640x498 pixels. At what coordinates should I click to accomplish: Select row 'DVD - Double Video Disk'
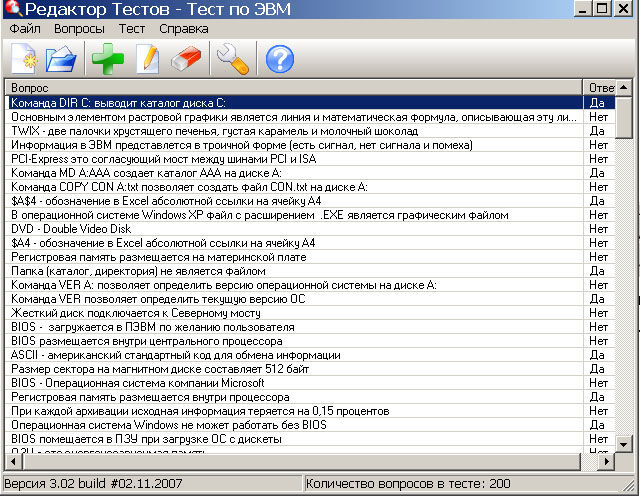coord(310,229)
